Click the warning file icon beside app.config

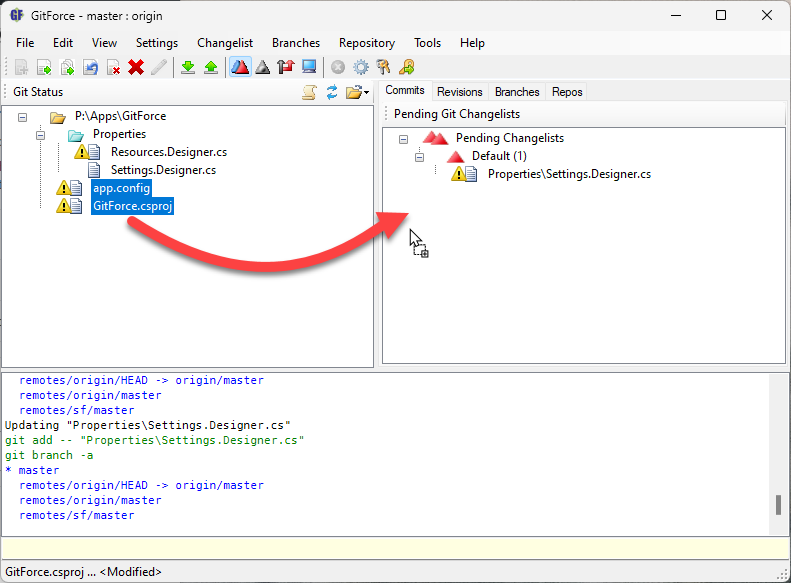pyautogui.click(x=69, y=188)
